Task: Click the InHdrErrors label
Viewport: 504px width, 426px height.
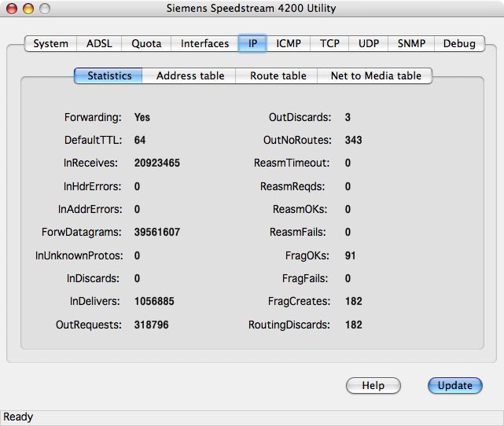Action: [92, 186]
